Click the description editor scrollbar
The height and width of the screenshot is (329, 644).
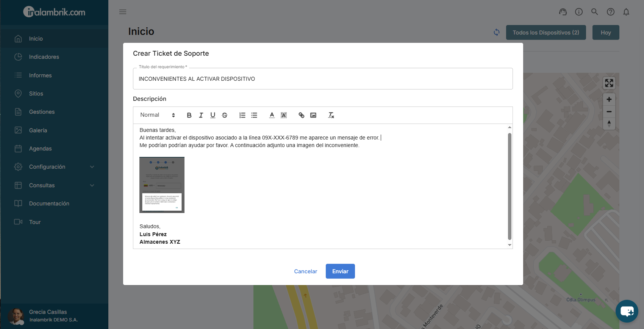(510, 186)
